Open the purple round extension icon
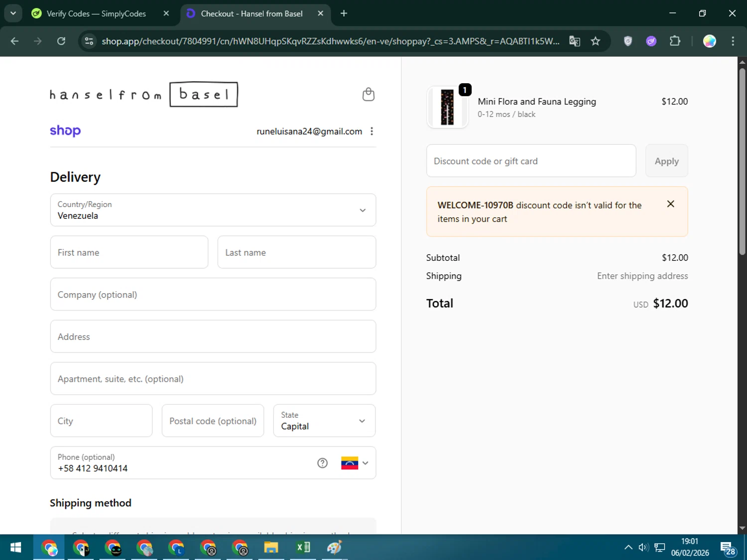 pyautogui.click(x=651, y=41)
